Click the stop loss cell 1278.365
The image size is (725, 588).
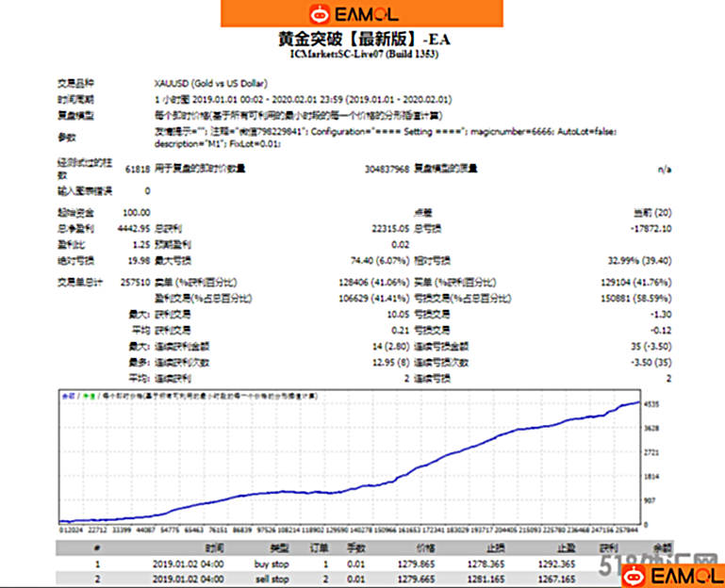[x=486, y=564]
